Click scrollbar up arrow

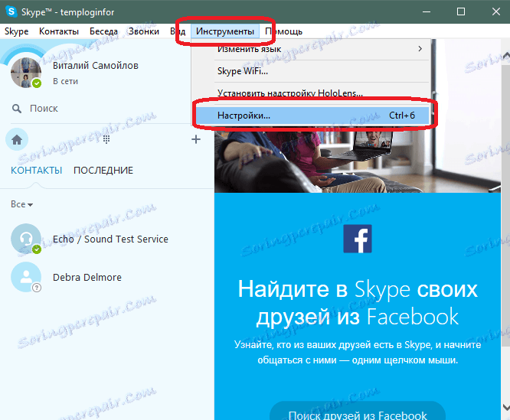505,56
